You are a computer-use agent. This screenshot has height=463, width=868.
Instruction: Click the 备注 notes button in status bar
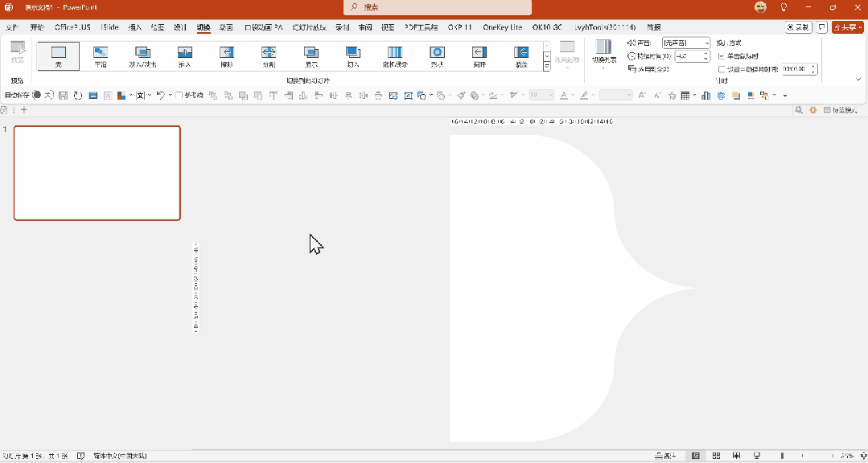click(x=664, y=456)
